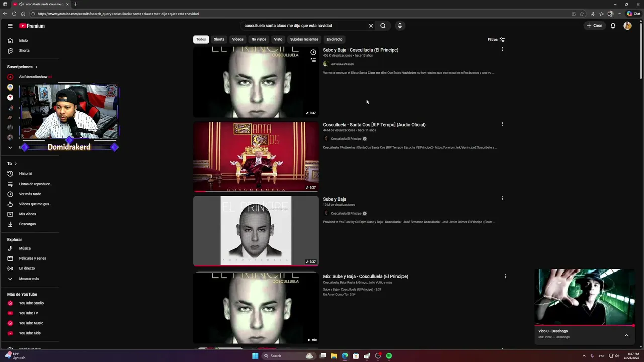The width and height of the screenshot is (644, 362).
Task: Click the Windows Start button
Action: coord(255,356)
